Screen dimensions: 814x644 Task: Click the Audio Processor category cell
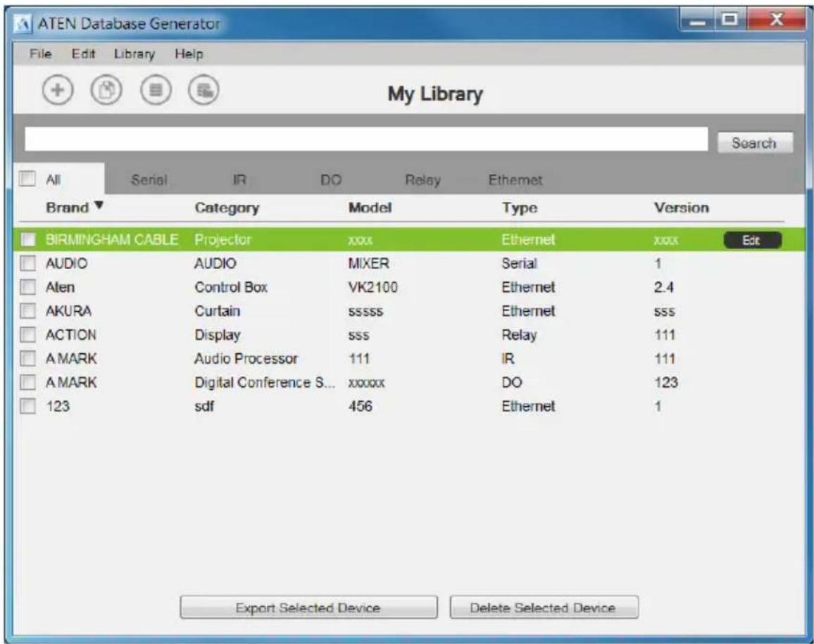(x=246, y=358)
